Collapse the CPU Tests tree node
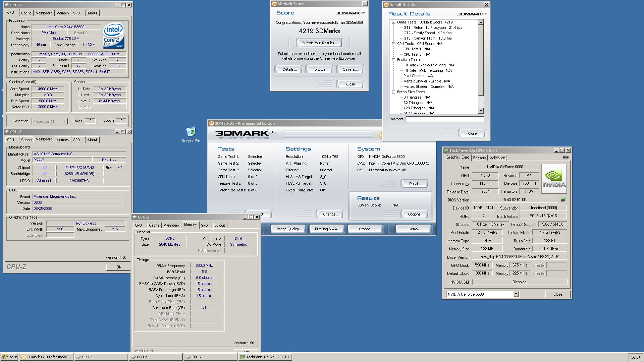The height and width of the screenshot is (362, 644). coord(394,44)
